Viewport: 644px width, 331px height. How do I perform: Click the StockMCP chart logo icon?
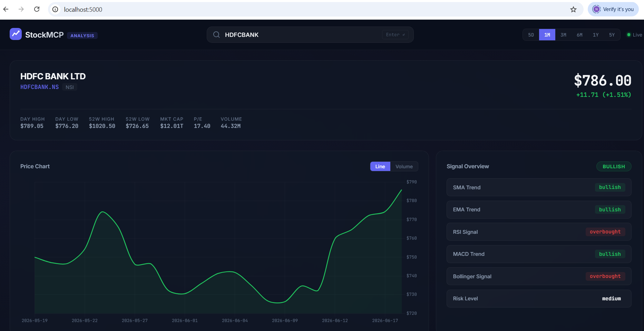pyautogui.click(x=16, y=34)
